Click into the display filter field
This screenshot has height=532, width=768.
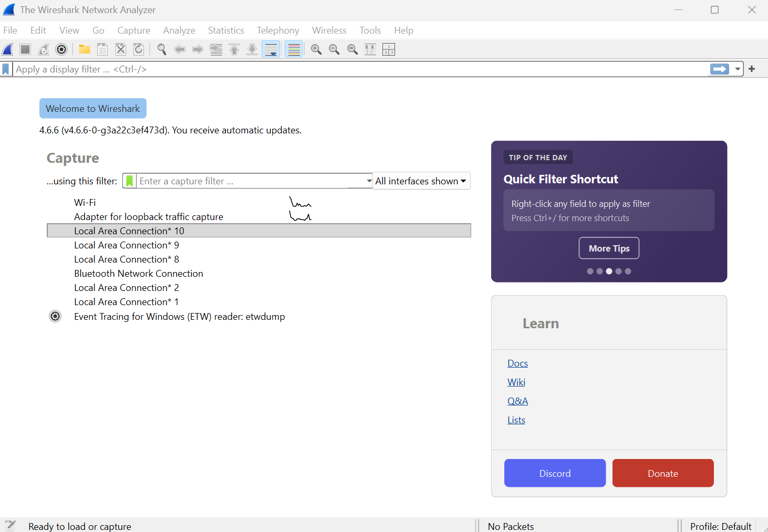click(x=360, y=69)
